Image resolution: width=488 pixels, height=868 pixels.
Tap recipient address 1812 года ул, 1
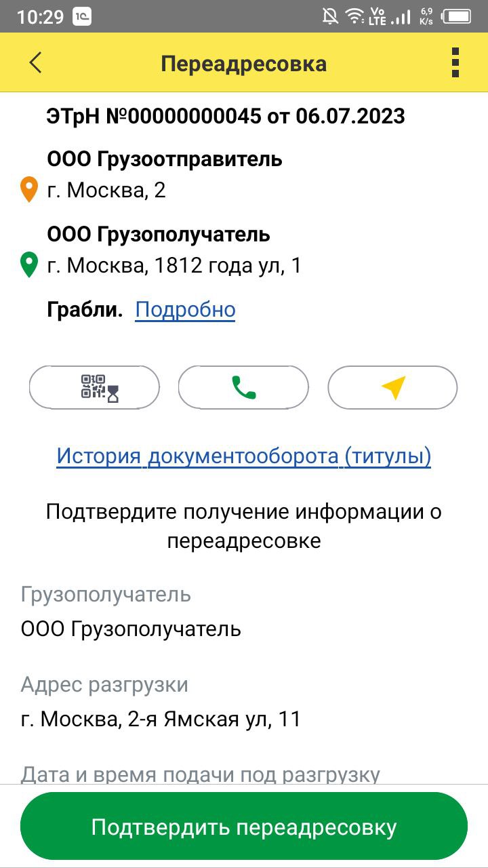point(174,265)
